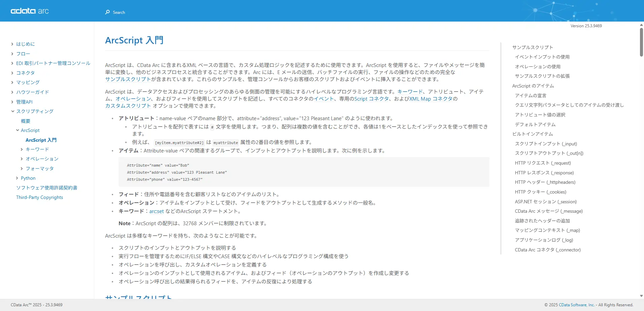Image resolution: width=644 pixels, height=311 pixels.
Task: Jump to アイテムの宣言 section
Action: pos(532,95)
